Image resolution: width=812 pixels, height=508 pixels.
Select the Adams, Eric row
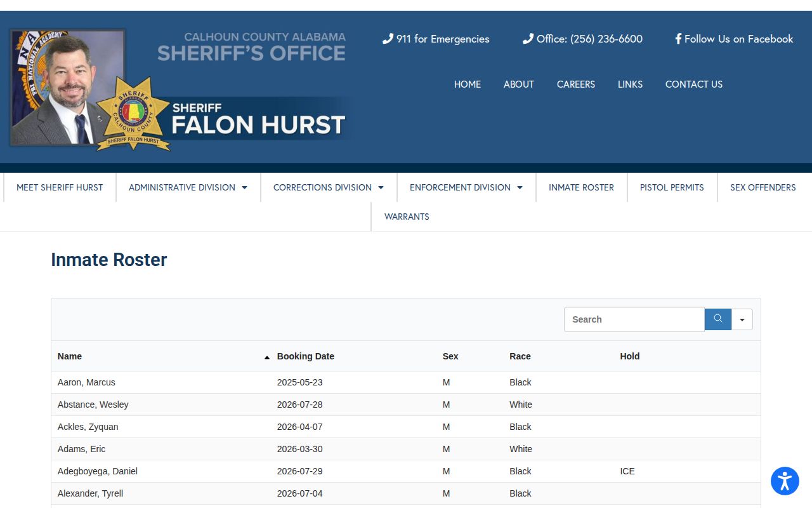[x=406, y=449]
